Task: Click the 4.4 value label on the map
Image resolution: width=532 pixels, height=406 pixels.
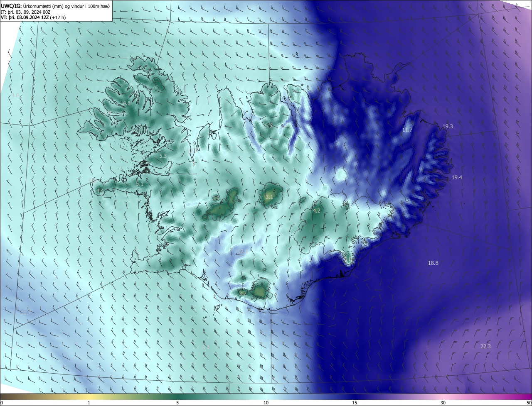Action: pyautogui.click(x=100, y=191)
